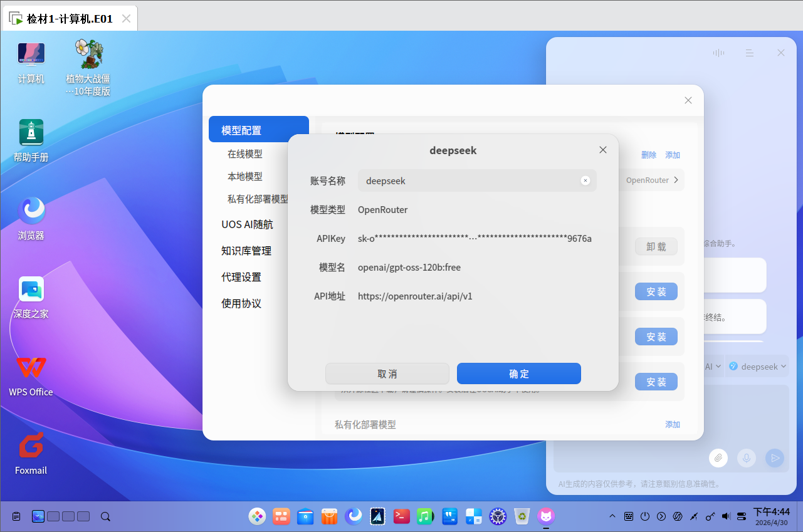803x532 pixels.
Task: Click the 账号名称 input field
Action: 477,180
